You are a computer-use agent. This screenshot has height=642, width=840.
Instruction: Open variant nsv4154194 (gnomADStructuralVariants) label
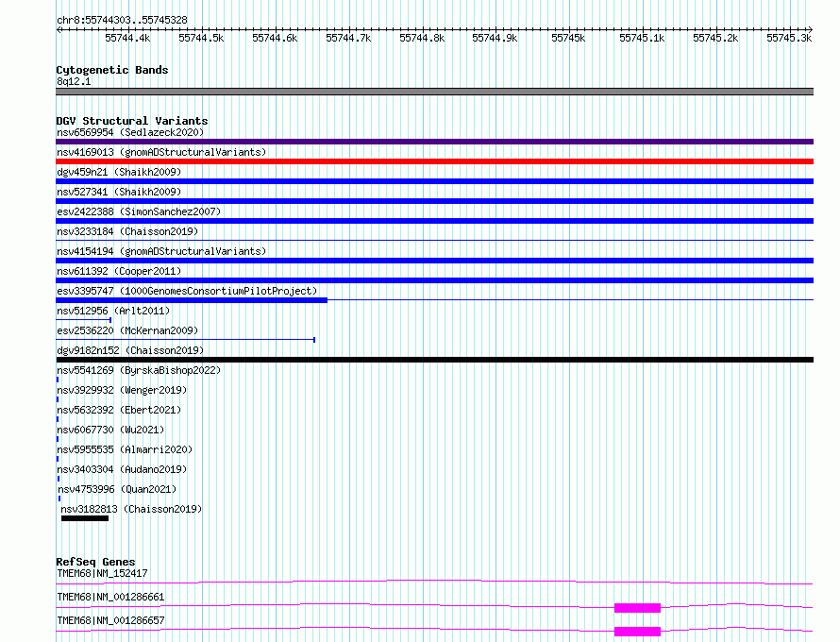(x=161, y=251)
